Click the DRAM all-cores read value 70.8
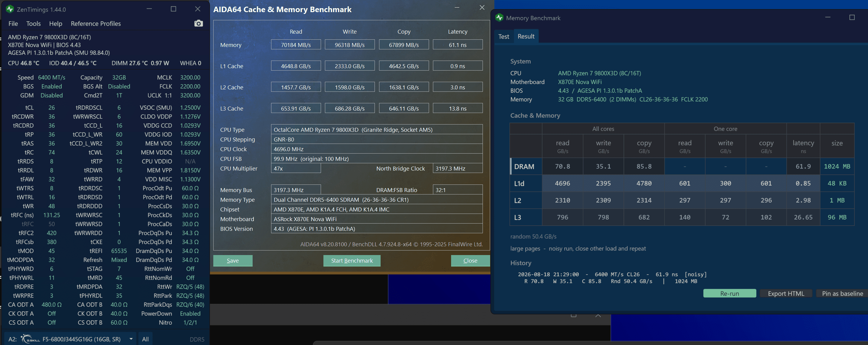868x345 pixels. [562, 166]
